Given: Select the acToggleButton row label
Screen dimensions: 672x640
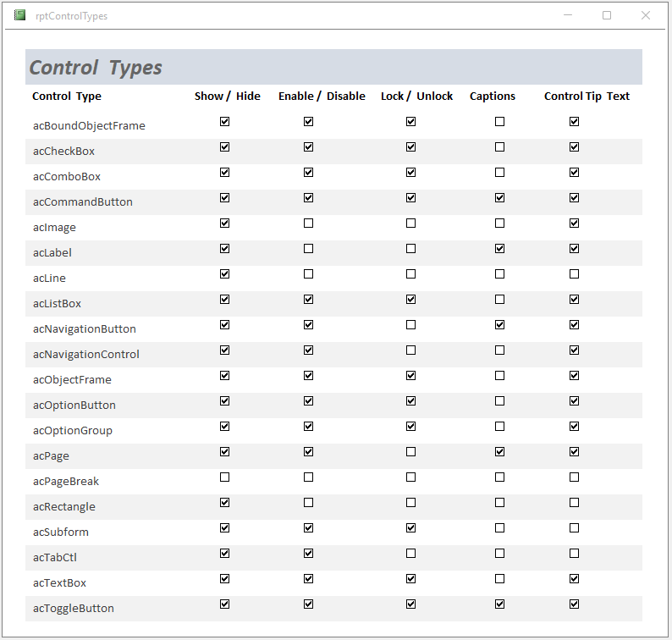Looking at the screenshot, I should pos(74,608).
